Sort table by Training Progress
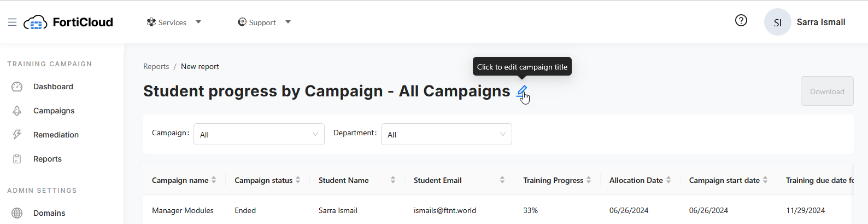Screen dimensions: 868x224 [x=589, y=180]
